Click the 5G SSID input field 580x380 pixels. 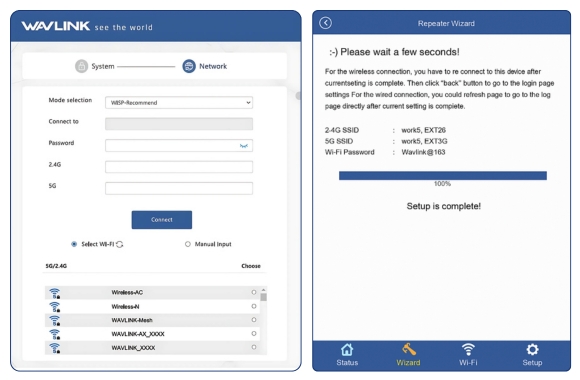[179, 188]
